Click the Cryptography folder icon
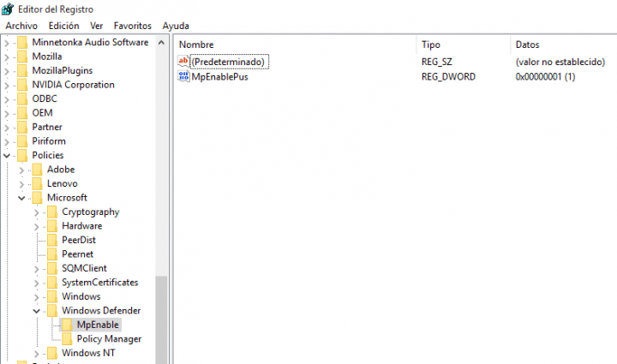 tap(52, 212)
